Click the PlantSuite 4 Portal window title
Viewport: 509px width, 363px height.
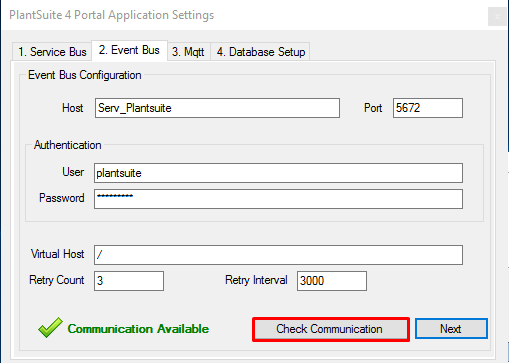click(112, 15)
